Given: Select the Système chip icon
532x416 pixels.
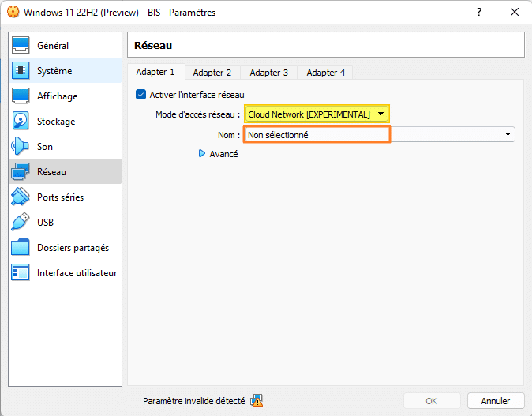Looking at the screenshot, I should pyautogui.click(x=21, y=70).
